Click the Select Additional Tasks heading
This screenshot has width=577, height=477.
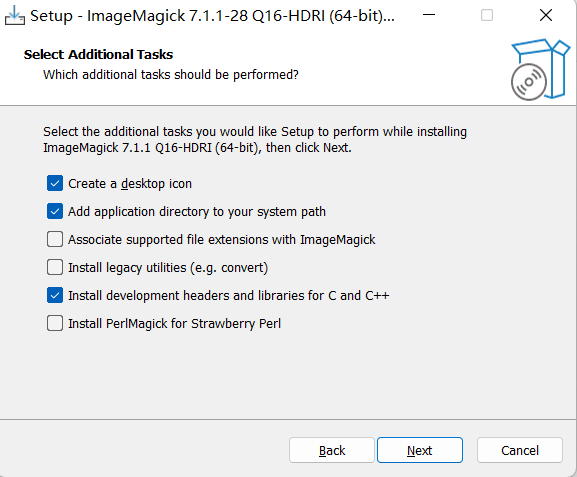tap(98, 54)
